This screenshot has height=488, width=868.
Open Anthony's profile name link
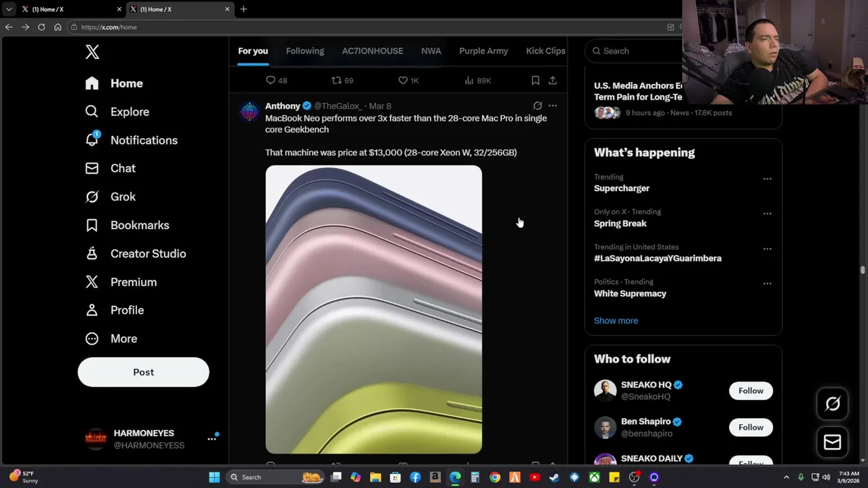283,106
